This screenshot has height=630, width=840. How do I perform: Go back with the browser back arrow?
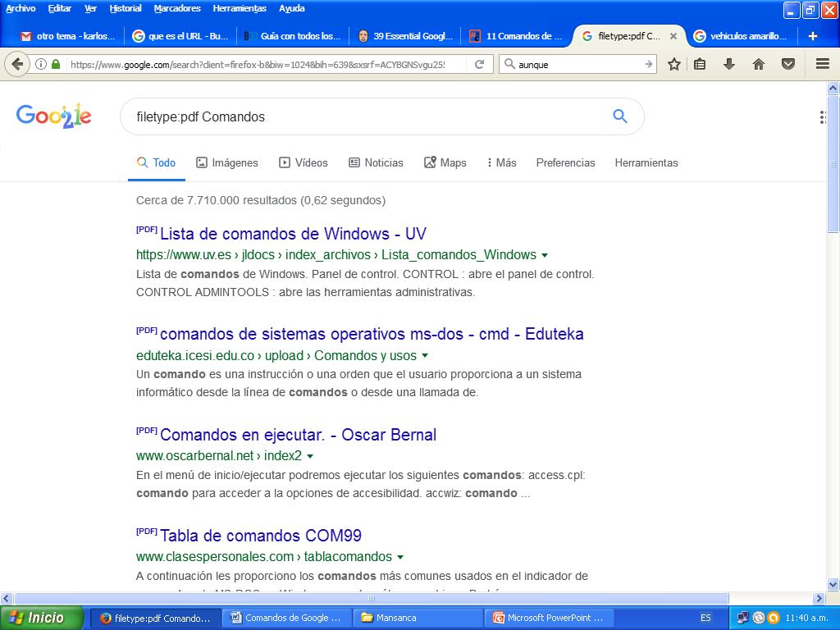point(16,64)
